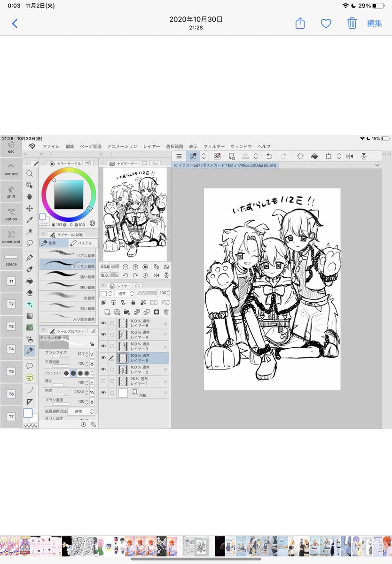
Task: Check the box beside レイヤー 6
Action: (112, 323)
